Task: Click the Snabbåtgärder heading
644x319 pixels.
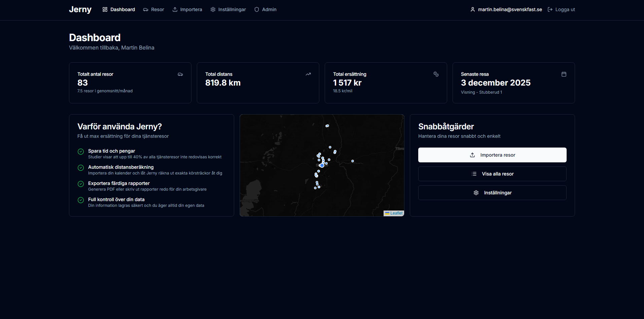Action: 446,127
